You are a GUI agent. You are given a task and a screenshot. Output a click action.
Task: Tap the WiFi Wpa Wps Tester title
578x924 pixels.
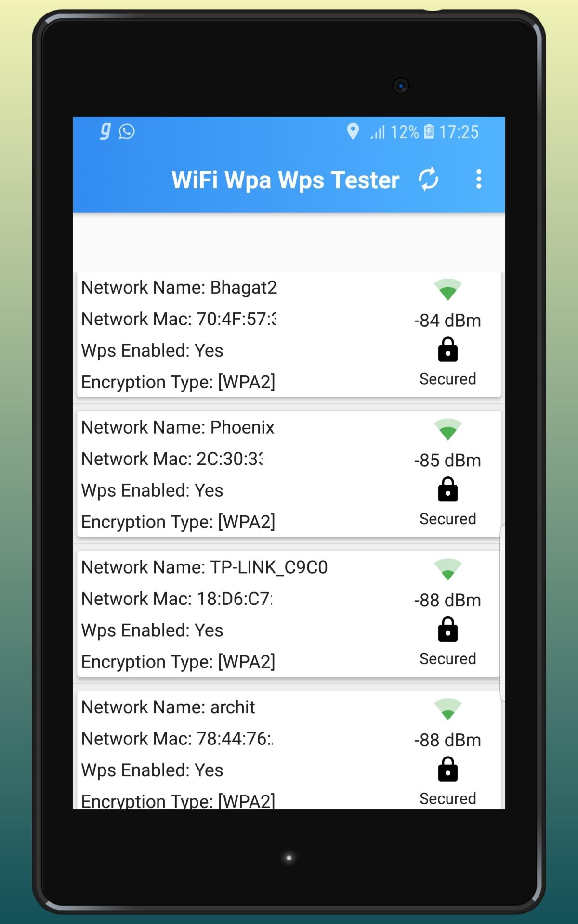click(285, 180)
